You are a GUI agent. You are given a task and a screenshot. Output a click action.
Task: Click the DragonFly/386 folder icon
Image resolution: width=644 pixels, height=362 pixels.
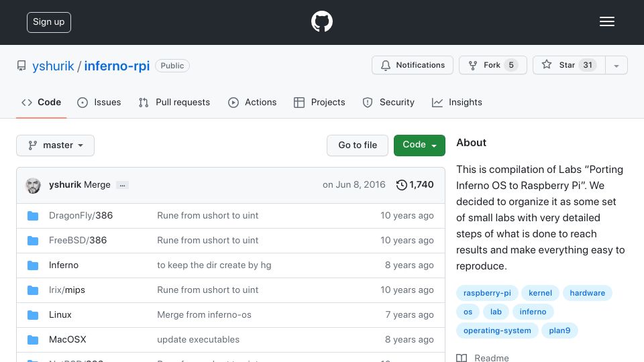(33, 216)
